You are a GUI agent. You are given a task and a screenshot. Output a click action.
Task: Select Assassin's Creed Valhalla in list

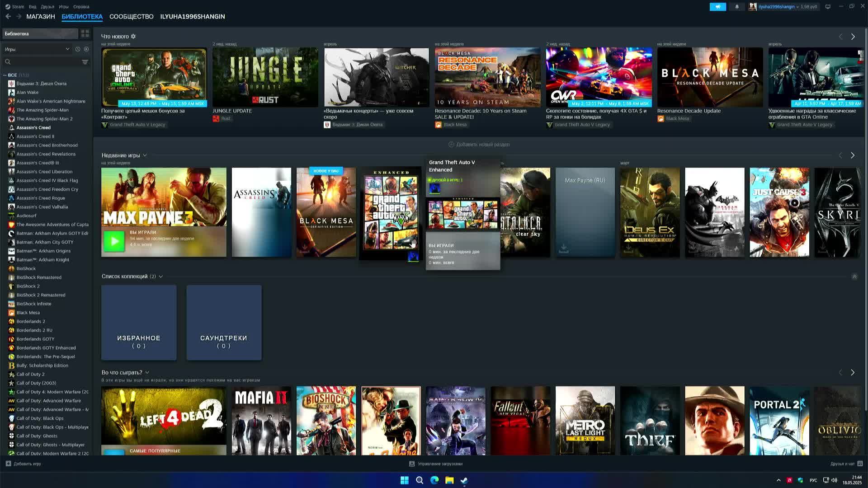click(42, 207)
